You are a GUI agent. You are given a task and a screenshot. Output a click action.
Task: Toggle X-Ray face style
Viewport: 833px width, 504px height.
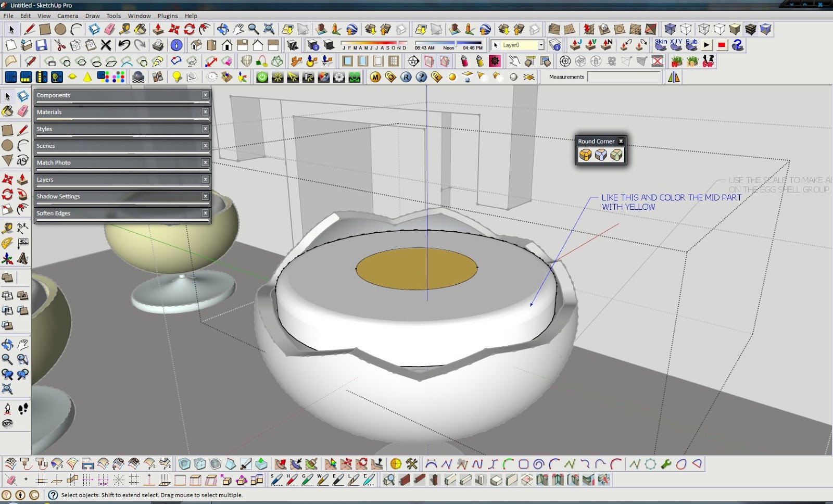pos(670,29)
